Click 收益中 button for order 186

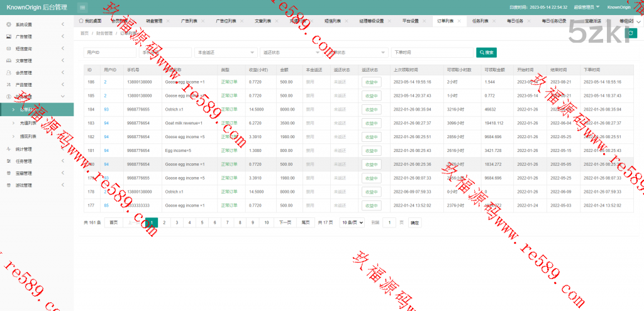click(x=371, y=82)
